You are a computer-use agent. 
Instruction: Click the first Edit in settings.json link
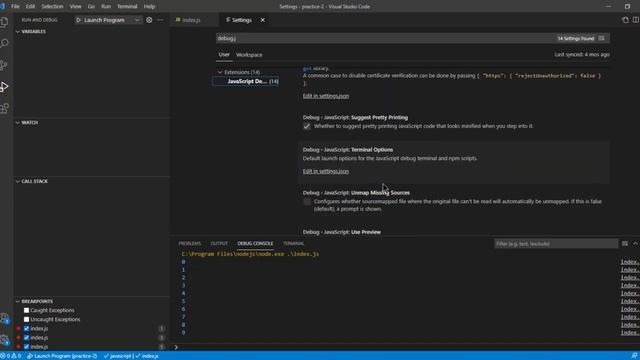tap(326, 96)
